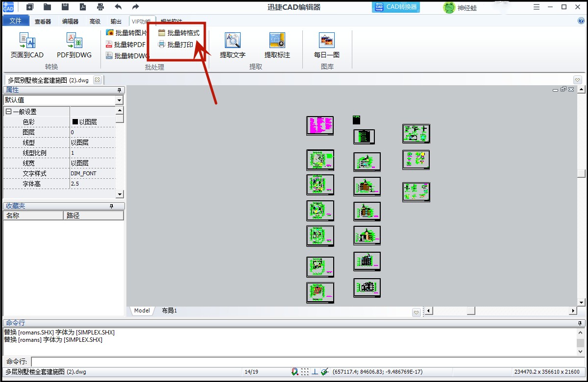The image size is (588, 382).
Task: Click the 文字样式 value DIM_FONT
Action: (x=93, y=173)
